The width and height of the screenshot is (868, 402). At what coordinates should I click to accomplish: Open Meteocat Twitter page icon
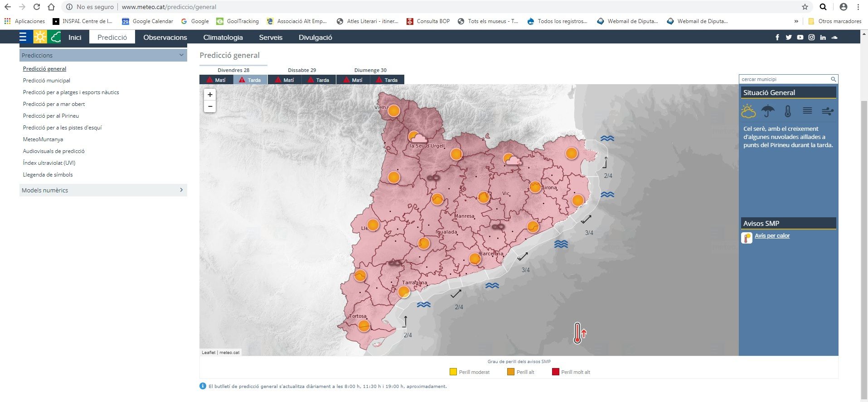[x=789, y=37]
